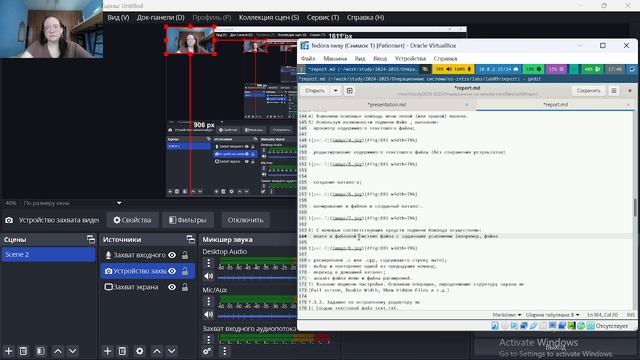Mute the Desktop Audio speaker icon
The image size is (640, 360).
pyautogui.click(x=209, y=276)
